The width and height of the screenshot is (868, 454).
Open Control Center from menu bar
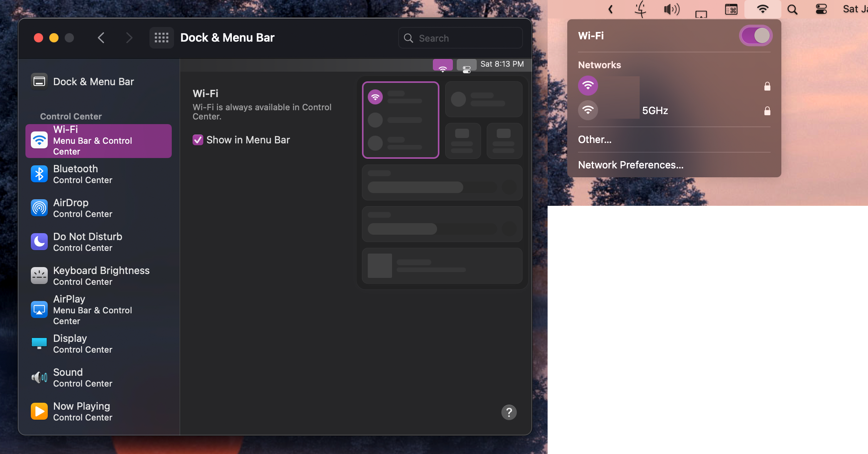tap(821, 9)
